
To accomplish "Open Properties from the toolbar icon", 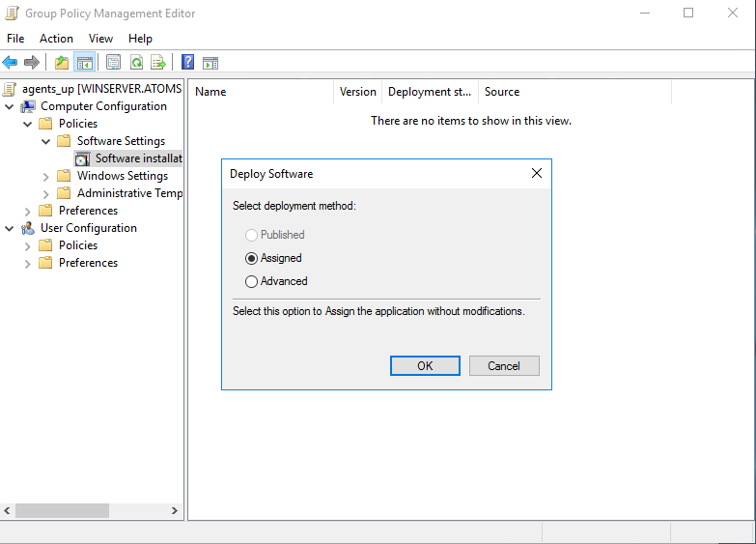I will (114, 63).
